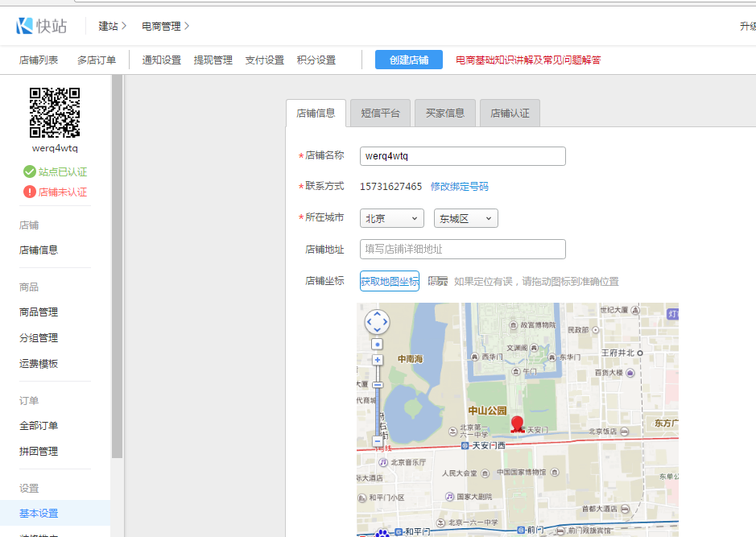The height and width of the screenshot is (537, 756).
Task: Click the map zoom-out minus button
Action: tap(377, 441)
